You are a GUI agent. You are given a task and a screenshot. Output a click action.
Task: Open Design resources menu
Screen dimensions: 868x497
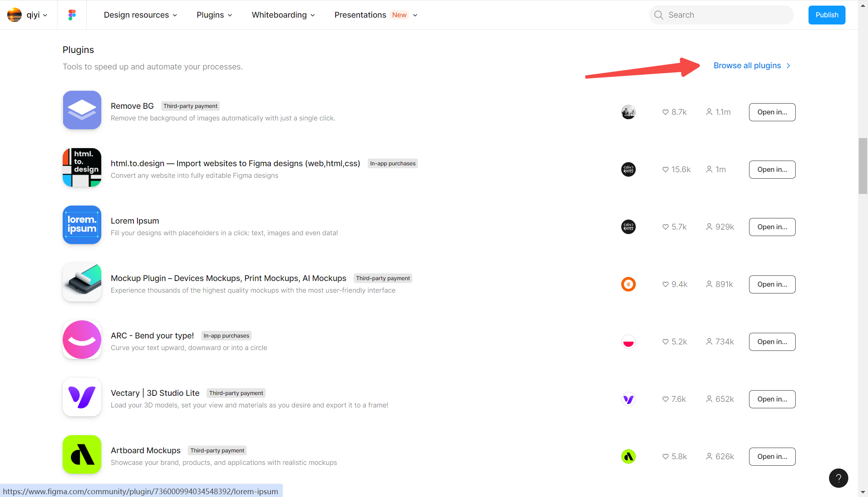[x=136, y=15]
